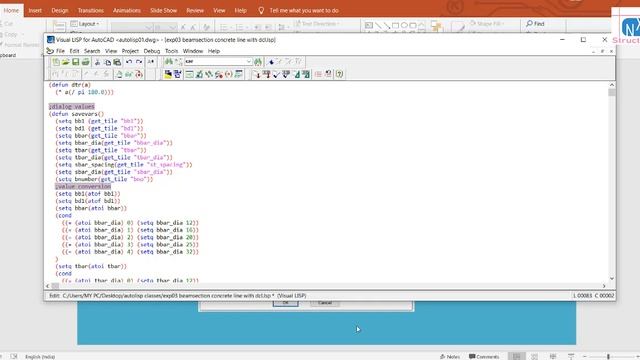Click the Toggle Breakpoint hand icon
The image size is (640, 360).
pos(119,74)
